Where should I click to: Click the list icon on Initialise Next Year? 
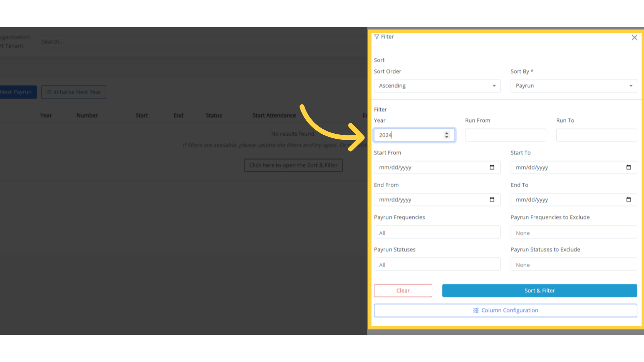tap(49, 92)
